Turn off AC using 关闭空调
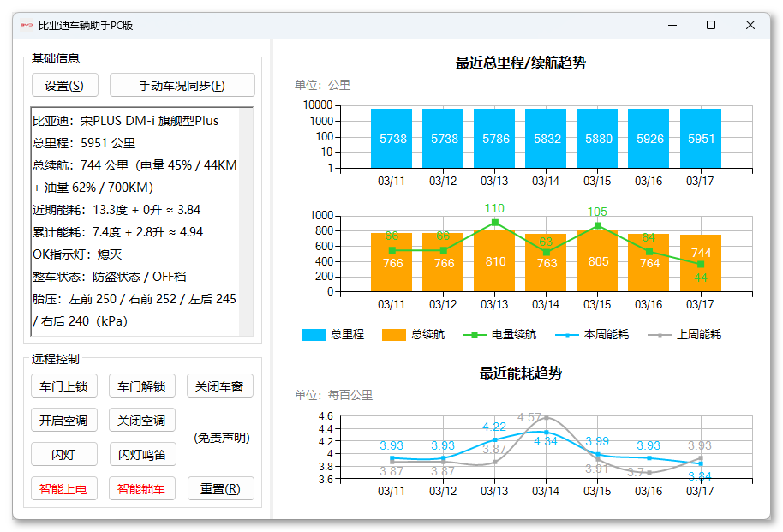This screenshot has height=532, width=783. click(x=142, y=420)
